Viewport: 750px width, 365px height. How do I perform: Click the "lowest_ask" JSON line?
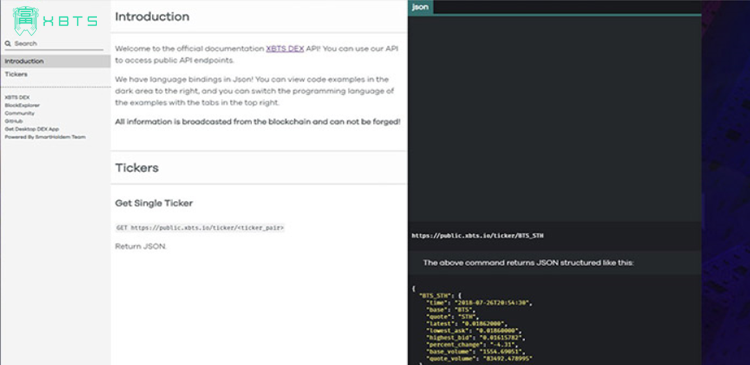tap(474, 331)
